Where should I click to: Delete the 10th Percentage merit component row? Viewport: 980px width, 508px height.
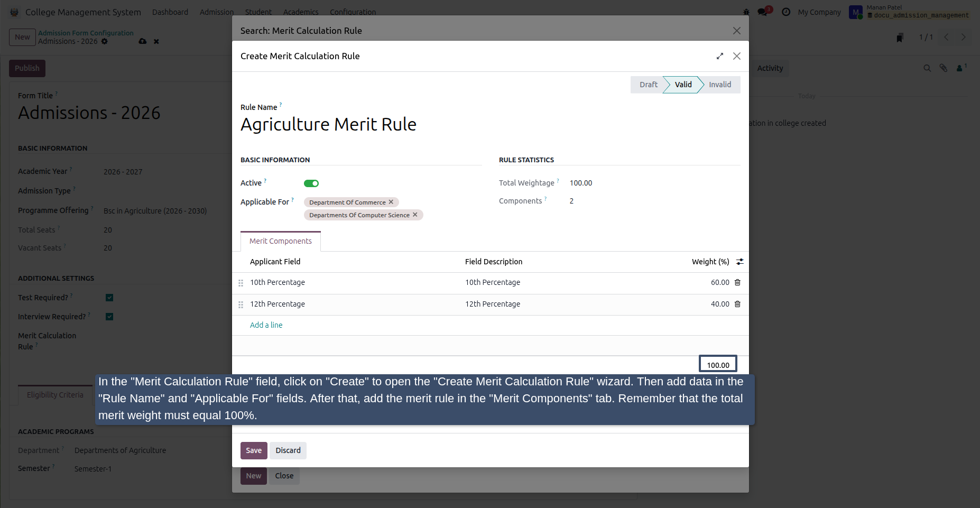click(x=737, y=282)
